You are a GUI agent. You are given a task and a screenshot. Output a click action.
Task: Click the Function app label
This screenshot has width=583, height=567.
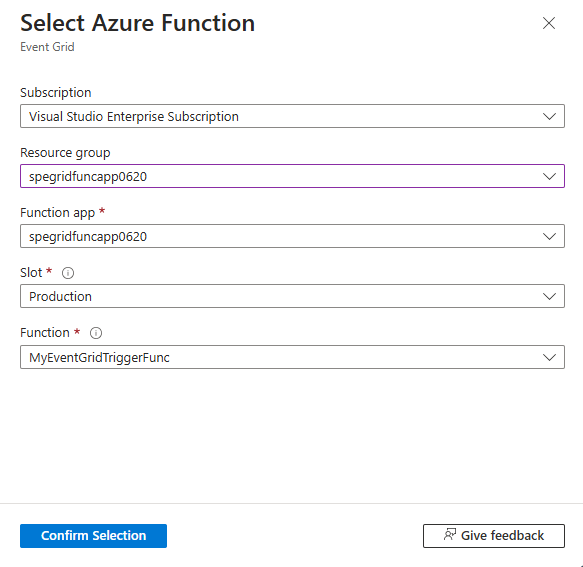point(58,213)
